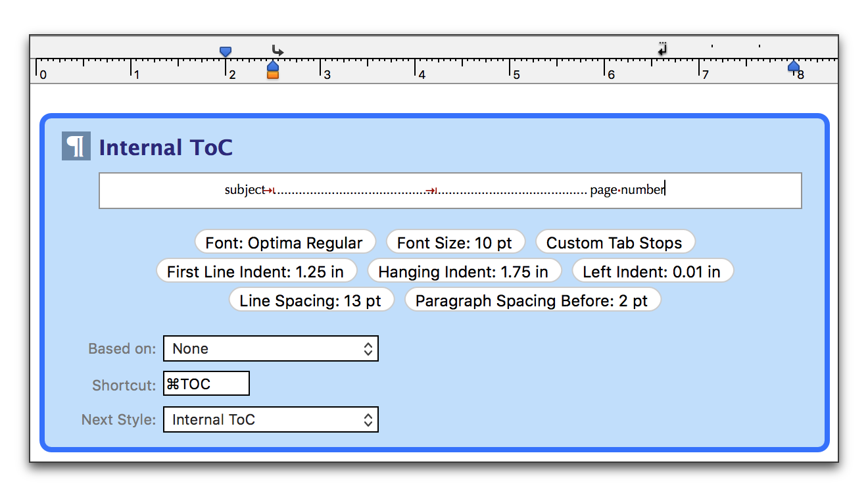
Task: Click the Hanging Indent: 1.75 in pill
Action: click(x=464, y=272)
